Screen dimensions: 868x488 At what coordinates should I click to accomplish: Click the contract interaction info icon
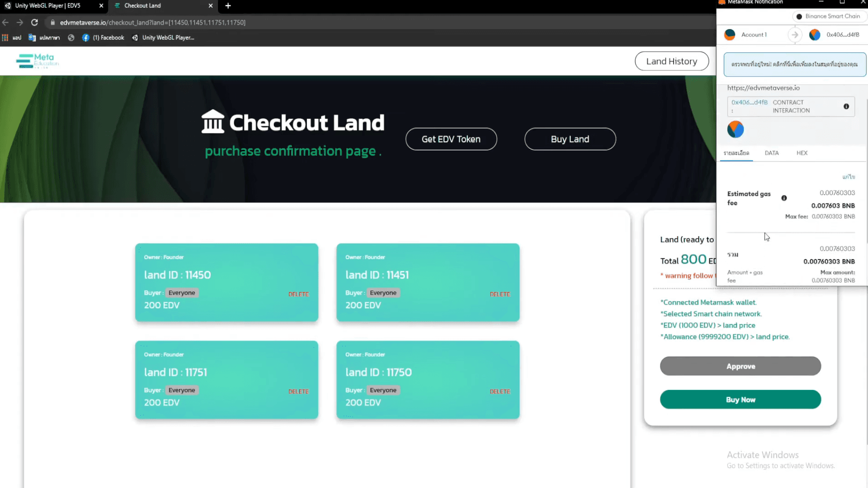point(846,106)
